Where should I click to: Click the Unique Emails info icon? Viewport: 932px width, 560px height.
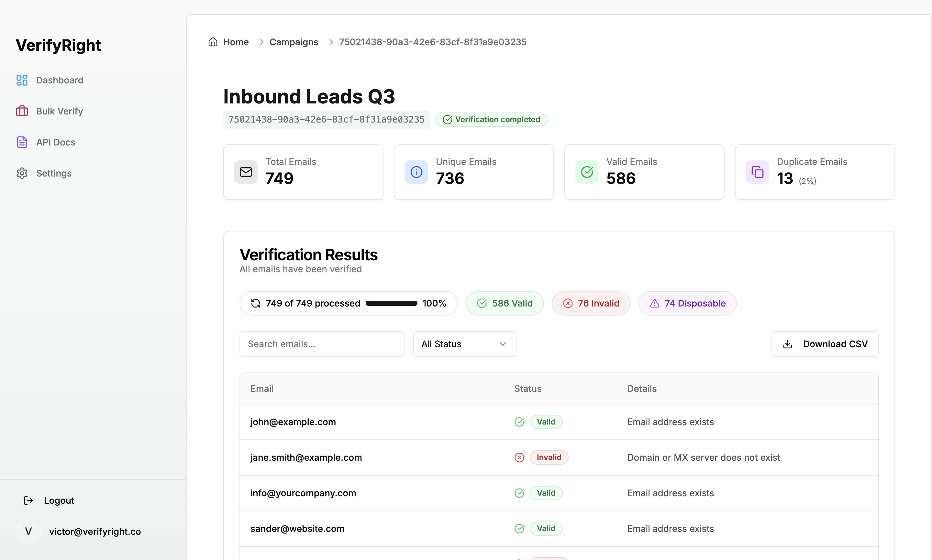(416, 172)
